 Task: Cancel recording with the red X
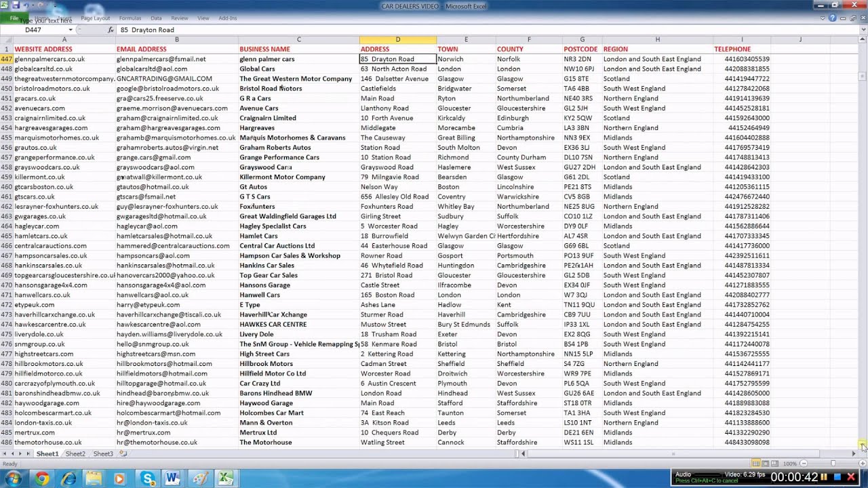click(851, 477)
